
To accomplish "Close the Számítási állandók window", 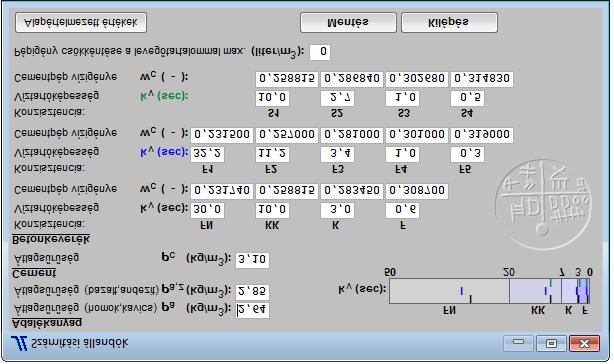I will click(x=584, y=344).
